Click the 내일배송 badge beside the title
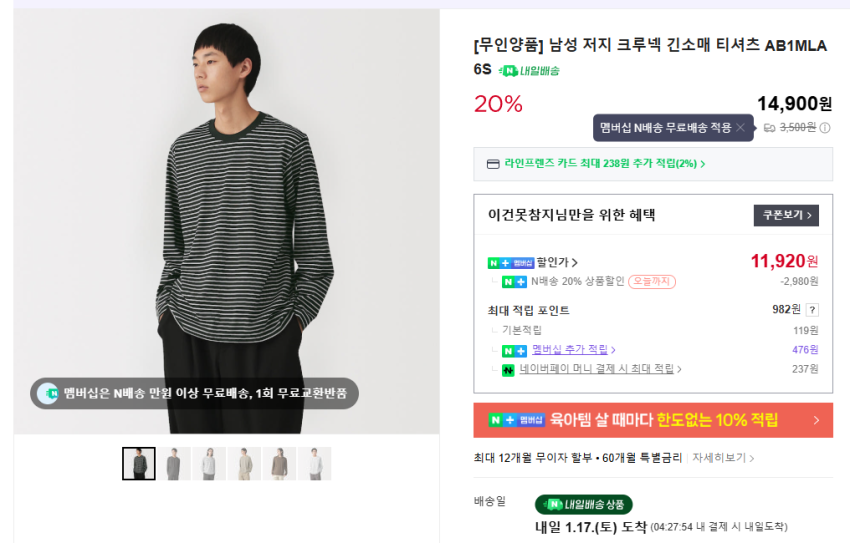The height and width of the screenshot is (543, 850). tap(530, 71)
